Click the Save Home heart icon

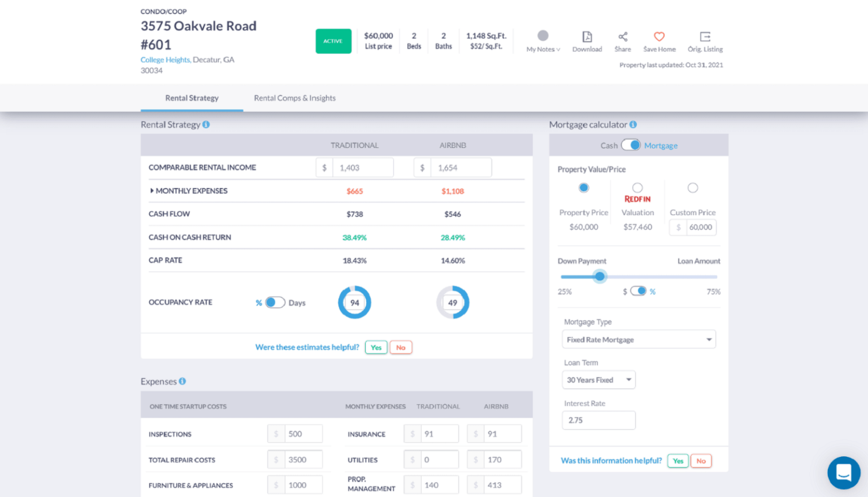(x=659, y=37)
